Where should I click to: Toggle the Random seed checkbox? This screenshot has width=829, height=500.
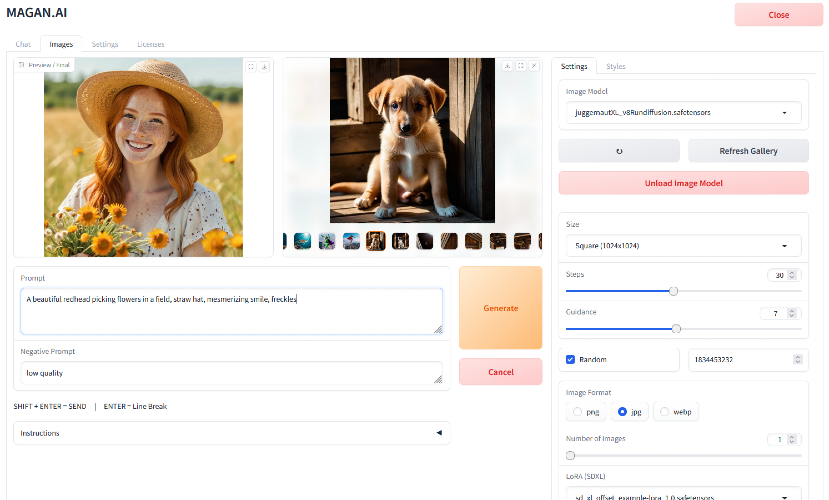(570, 359)
